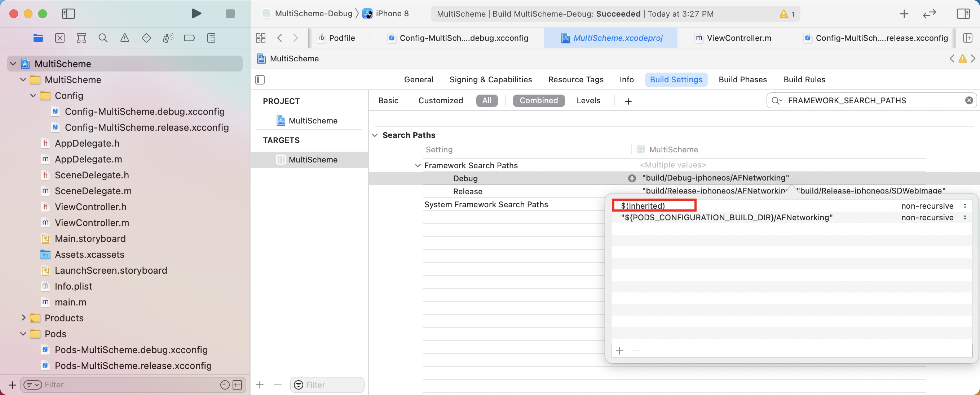The width and height of the screenshot is (980, 395).
Task: Expand the Products folder
Action: click(x=23, y=318)
